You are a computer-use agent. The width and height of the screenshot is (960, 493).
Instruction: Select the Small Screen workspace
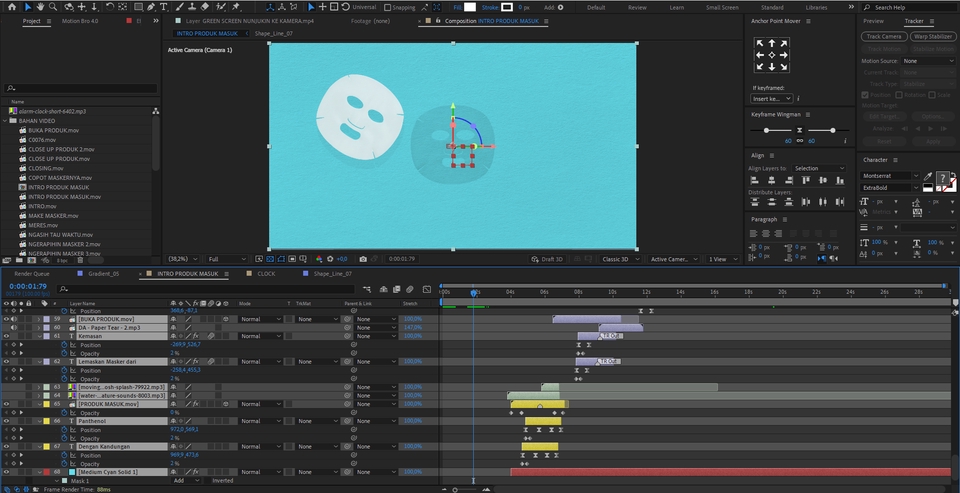[x=722, y=7]
